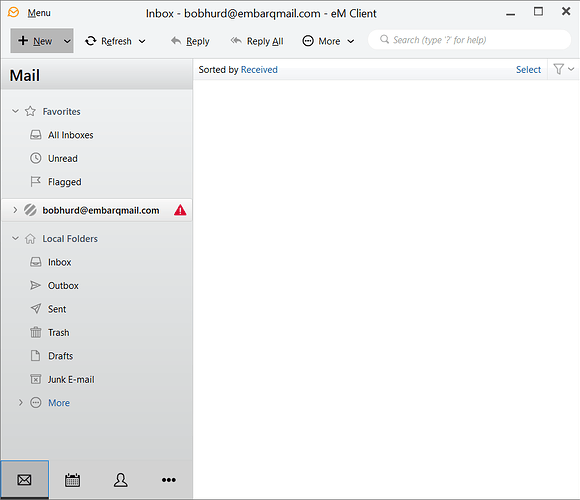Viewport: 580px width, 500px height.
Task: Click in the Search field
Action: tap(469, 40)
